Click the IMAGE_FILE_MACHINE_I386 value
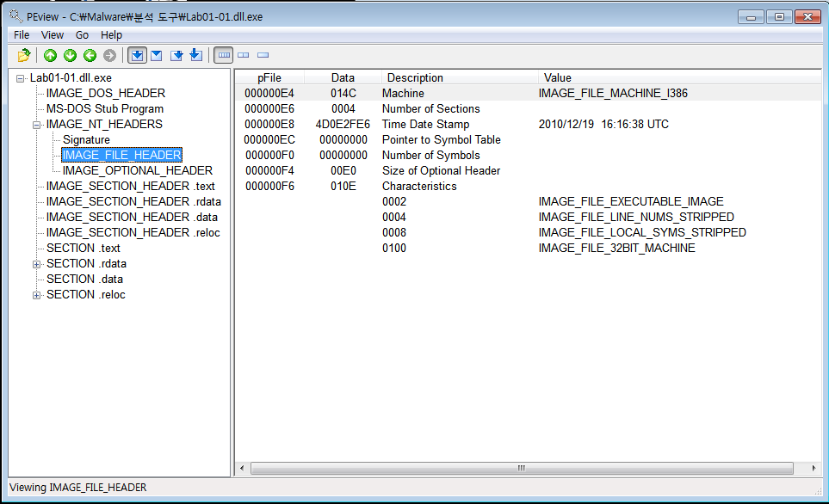Screen dimensions: 829x504 613,93
